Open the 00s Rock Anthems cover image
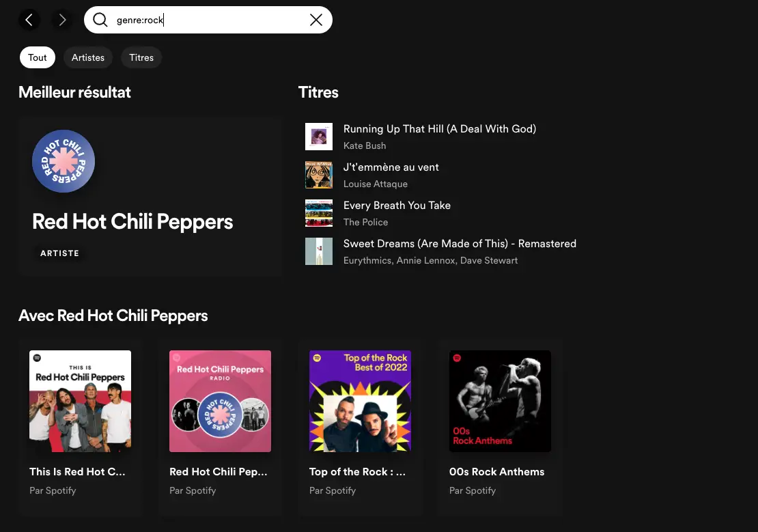 [500, 401]
